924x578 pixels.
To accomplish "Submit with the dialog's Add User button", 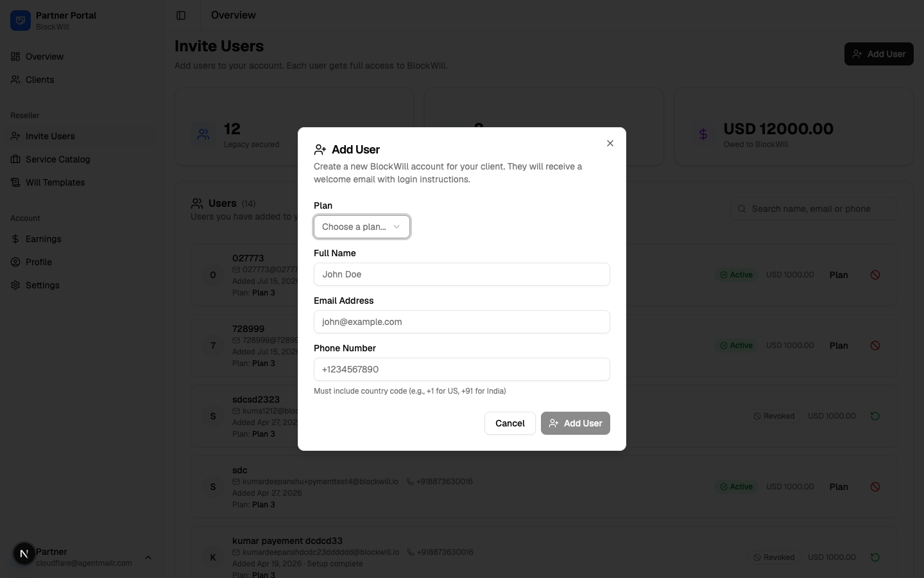I will [576, 423].
